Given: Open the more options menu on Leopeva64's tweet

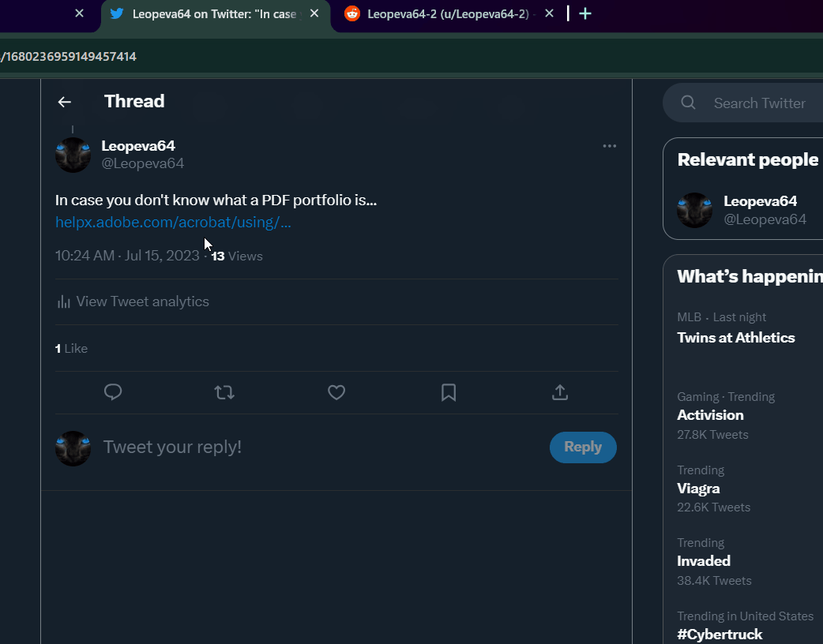Looking at the screenshot, I should [x=609, y=146].
